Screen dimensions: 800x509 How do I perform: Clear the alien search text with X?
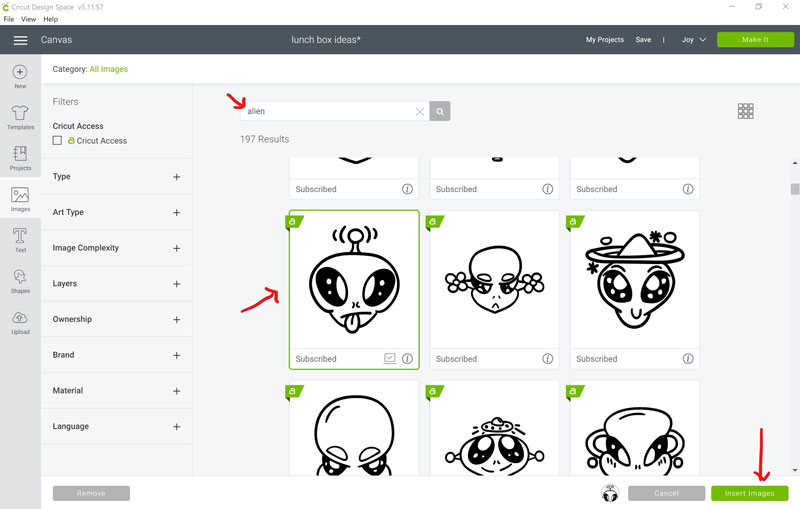coord(419,112)
